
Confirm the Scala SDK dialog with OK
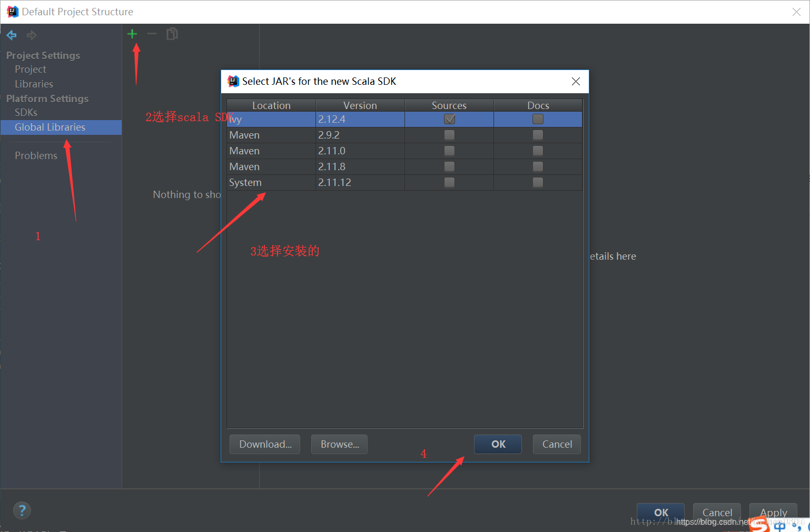(x=498, y=444)
